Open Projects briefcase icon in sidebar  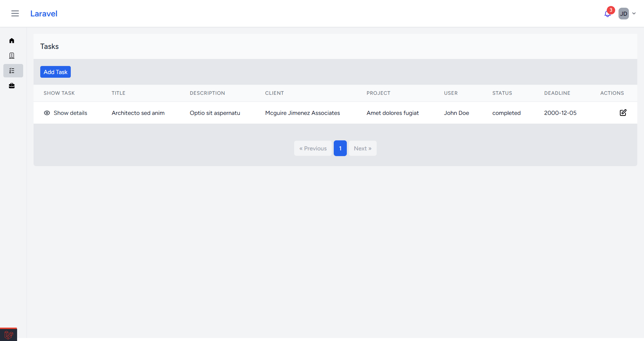(12, 86)
